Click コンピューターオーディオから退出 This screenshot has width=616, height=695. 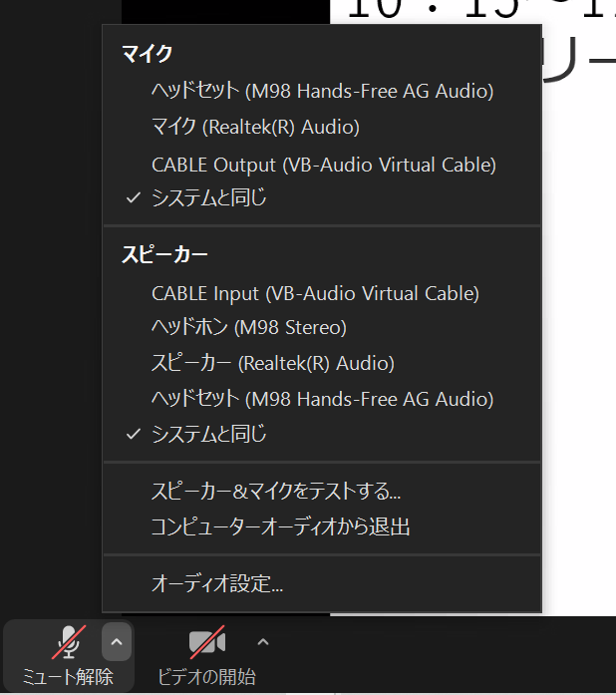coord(322,527)
